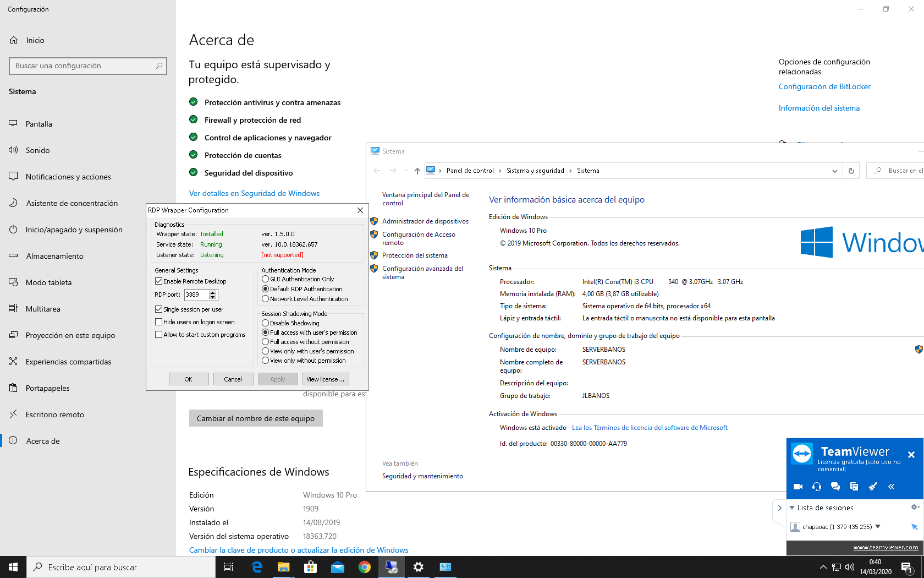Navigate to Sistema y seguridad breadcrumb
Screen dimensions: 924x578
coord(535,171)
